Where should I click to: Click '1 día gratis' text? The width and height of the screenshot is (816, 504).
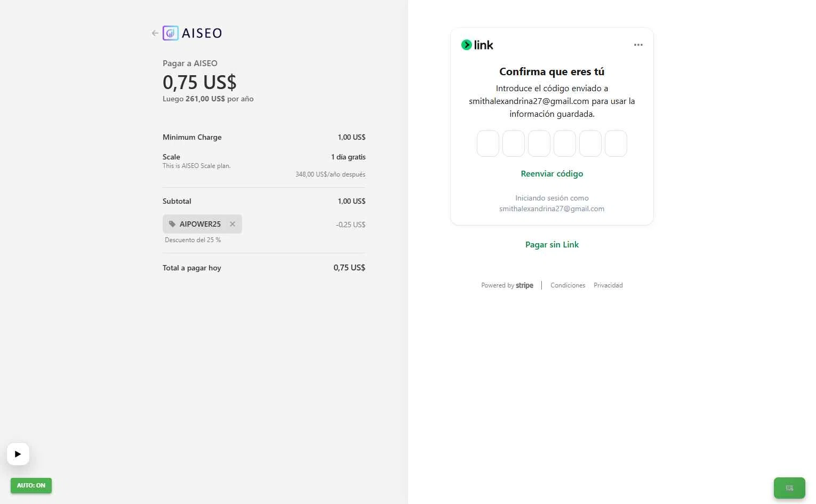coord(348,157)
